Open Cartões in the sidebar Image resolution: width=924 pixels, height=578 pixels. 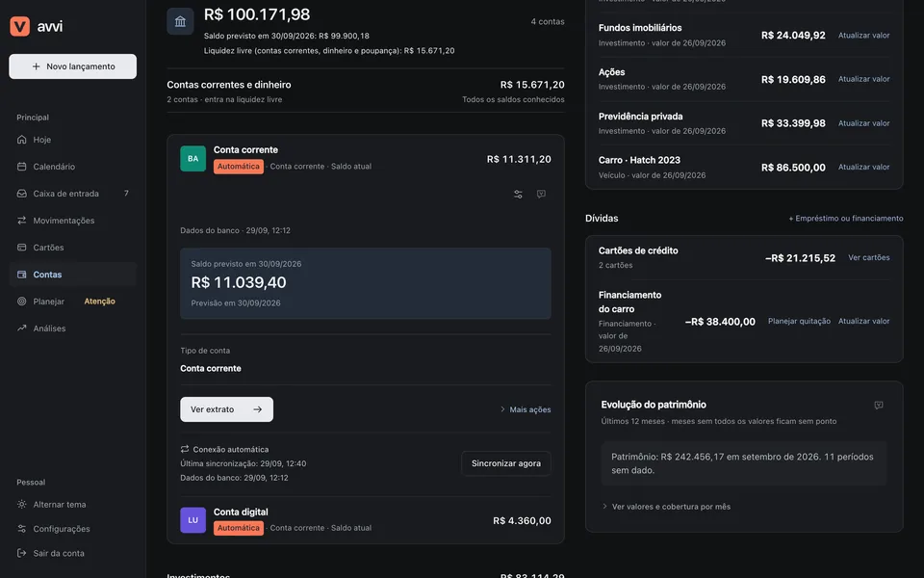click(72, 248)
